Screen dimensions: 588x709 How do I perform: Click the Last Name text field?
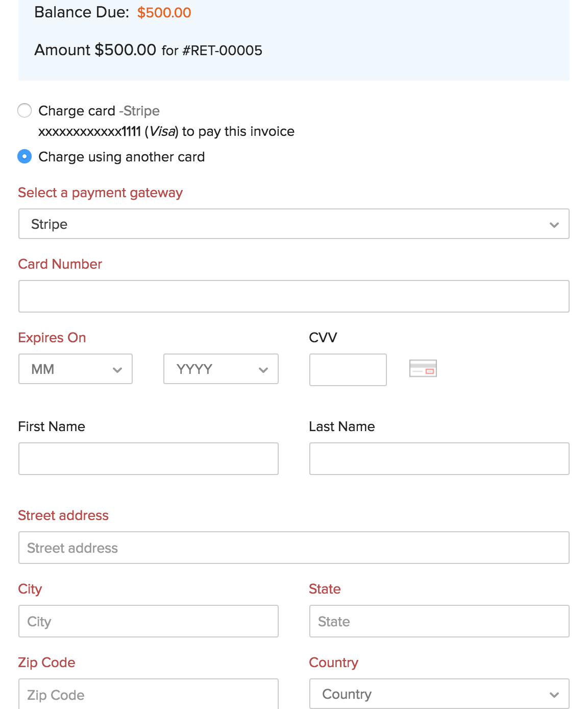[x=439, y=459]
